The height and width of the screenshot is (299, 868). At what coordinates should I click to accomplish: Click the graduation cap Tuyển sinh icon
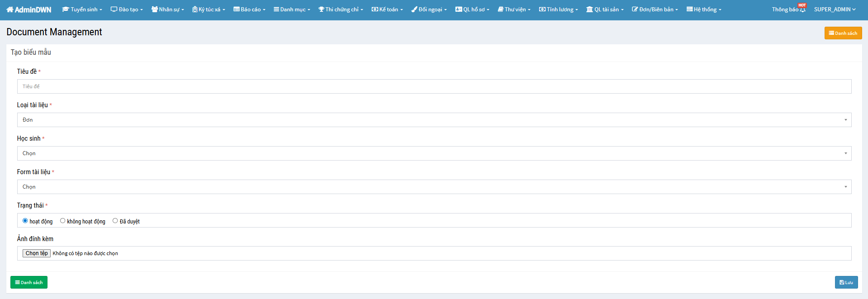tap(66, 9)
